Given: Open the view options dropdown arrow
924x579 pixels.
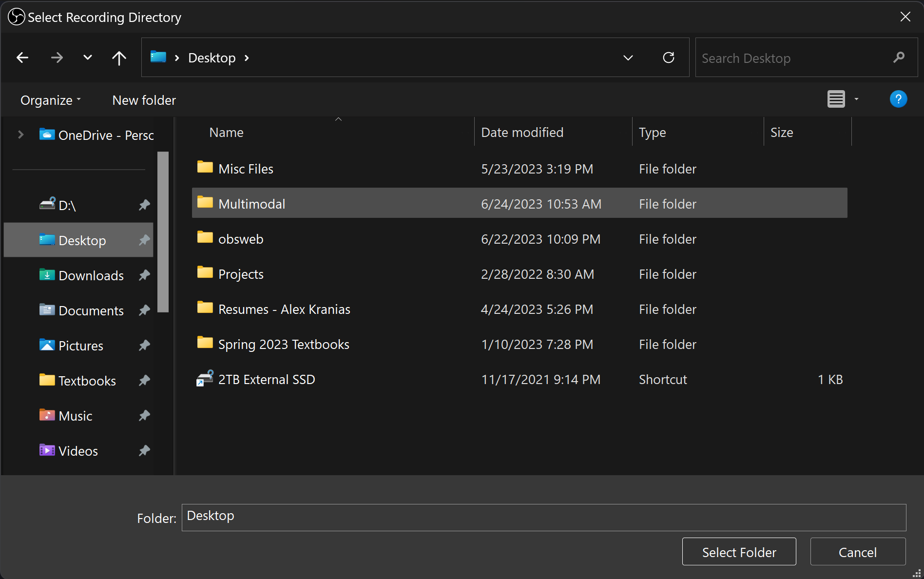Looking at the screenshot, I should tap(856, 99).
